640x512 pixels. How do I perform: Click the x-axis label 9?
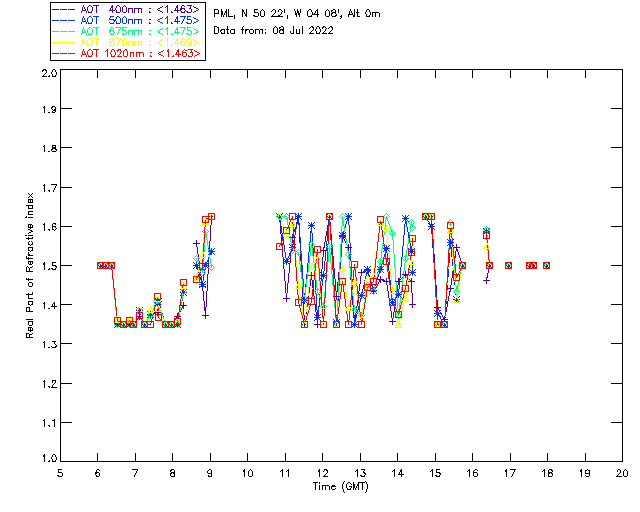coord(210,473)
